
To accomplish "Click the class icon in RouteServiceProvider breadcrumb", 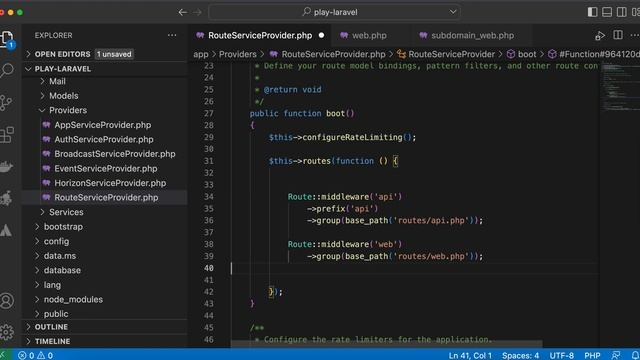I will [402, 54].
